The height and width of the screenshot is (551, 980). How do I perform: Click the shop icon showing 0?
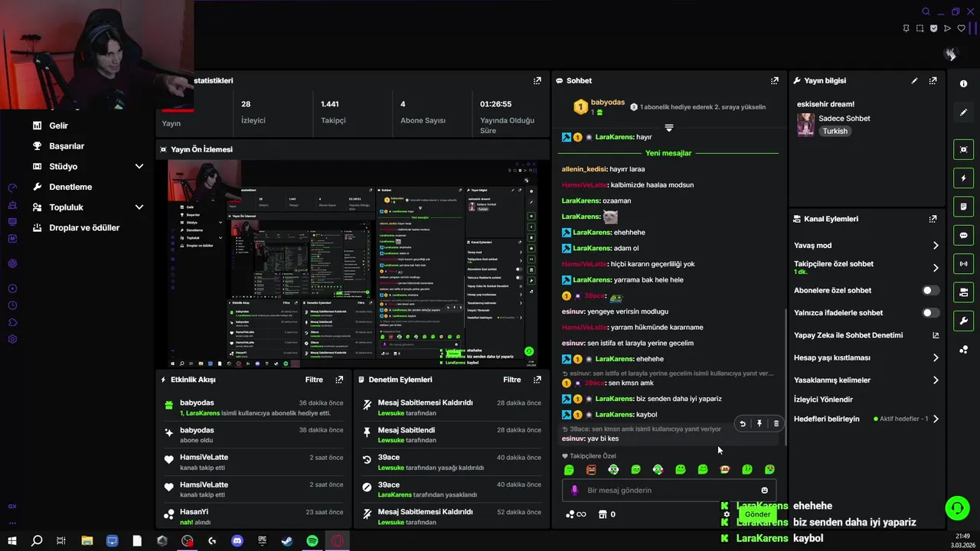[607, 514]
